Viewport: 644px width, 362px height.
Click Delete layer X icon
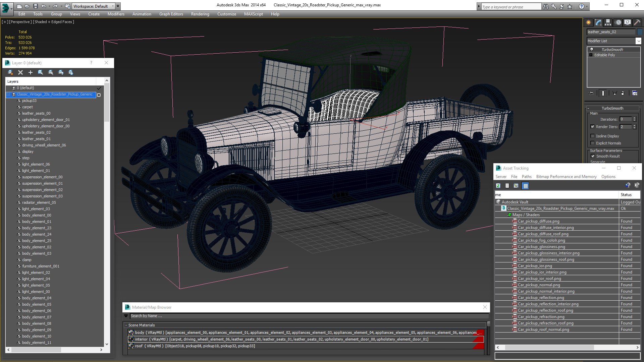pos(20,72)
